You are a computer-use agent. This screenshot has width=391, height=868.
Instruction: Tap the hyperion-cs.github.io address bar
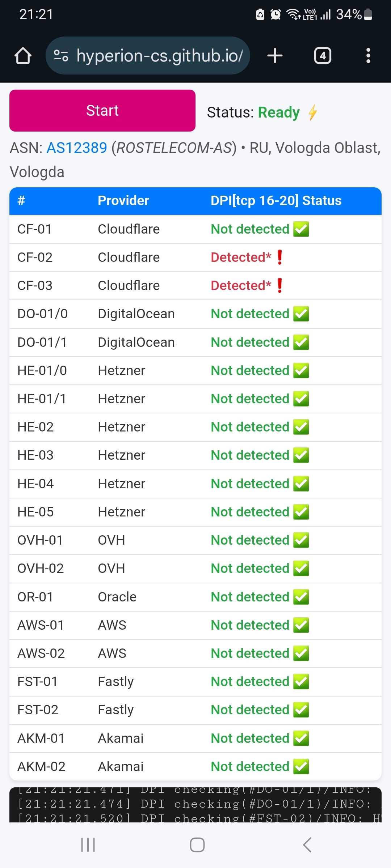click(x=159, y=56)
